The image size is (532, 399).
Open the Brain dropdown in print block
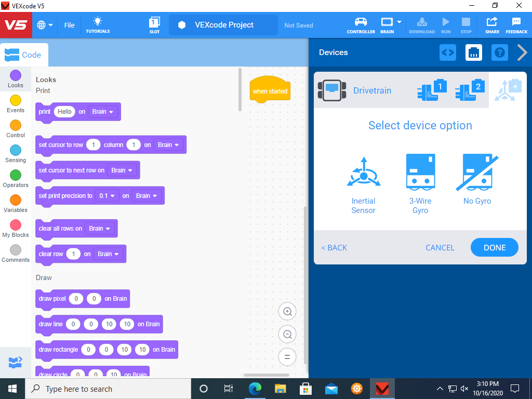pyautogui.click(x=103, y=112)
